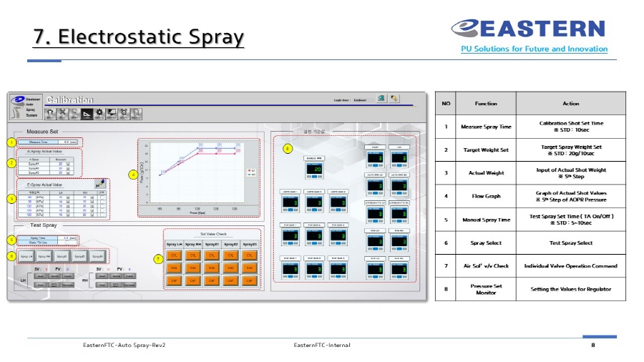The width and height of the screenshot is (644, 362).
Task: Click the LH group Reset button
Action: tap(41, 276)
